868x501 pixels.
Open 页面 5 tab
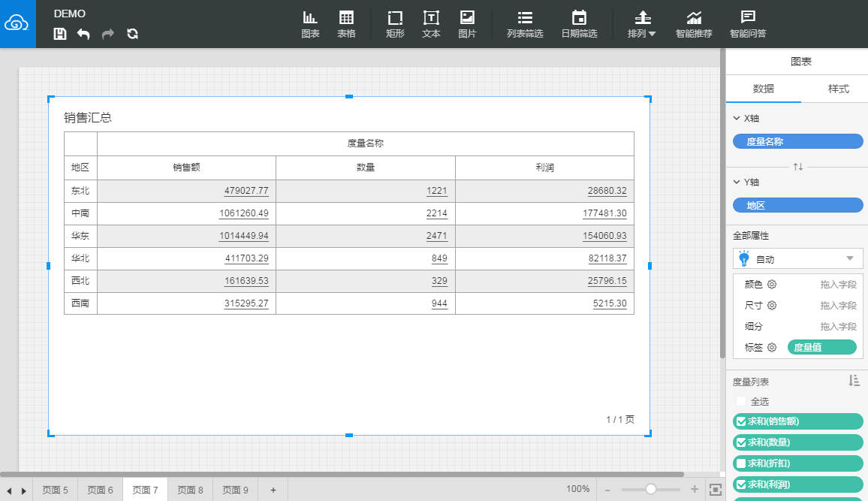click(x=55, y=490)
